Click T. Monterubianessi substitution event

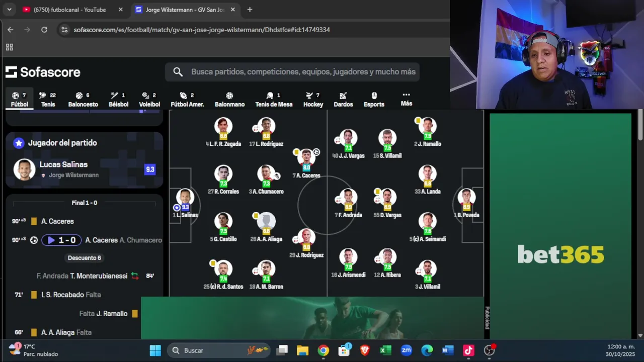tap(85, 276)
